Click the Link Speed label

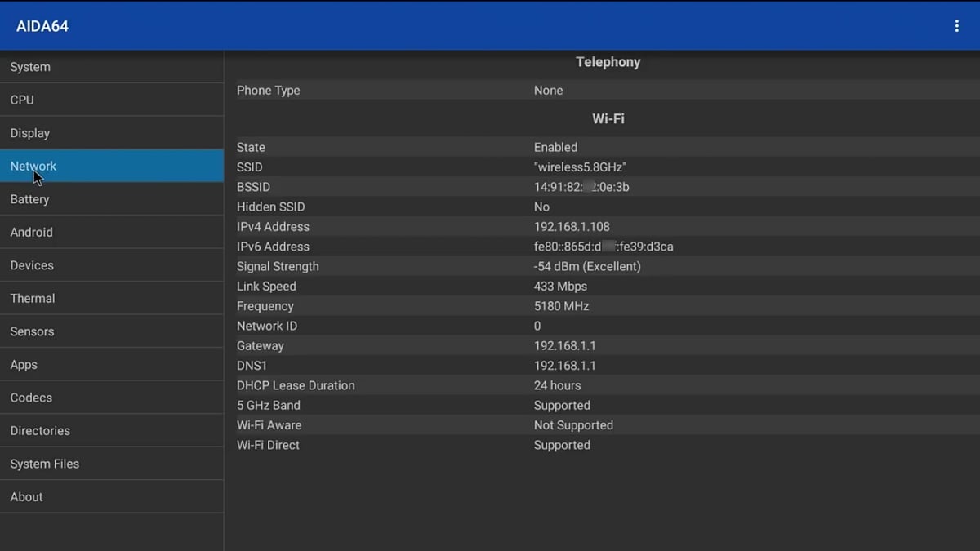(x=266, y=287)
